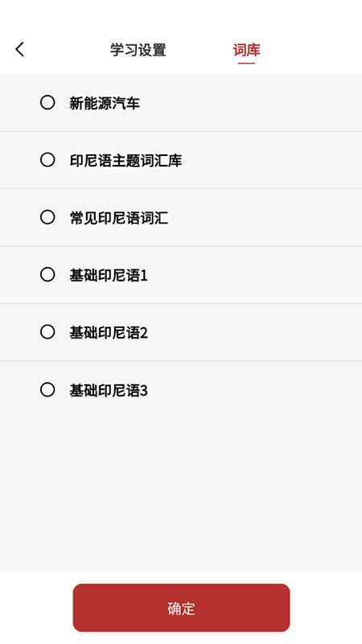This screenshot has width=362, height=644.
Task: Tick the radio circle for 基础印尼语1
Action: coord(47,274)
